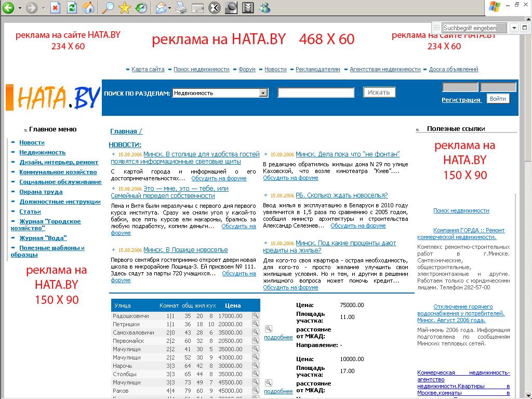
Task: Open the History clock icon
Action: (141, 7)
